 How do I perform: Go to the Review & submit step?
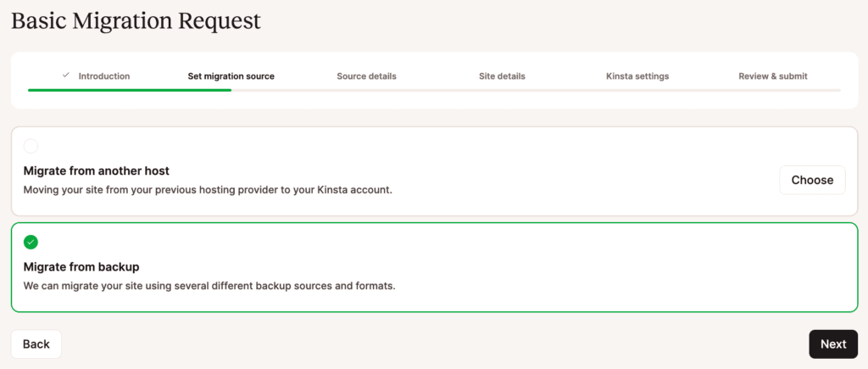pyautogui.click(x=772, y=76)
